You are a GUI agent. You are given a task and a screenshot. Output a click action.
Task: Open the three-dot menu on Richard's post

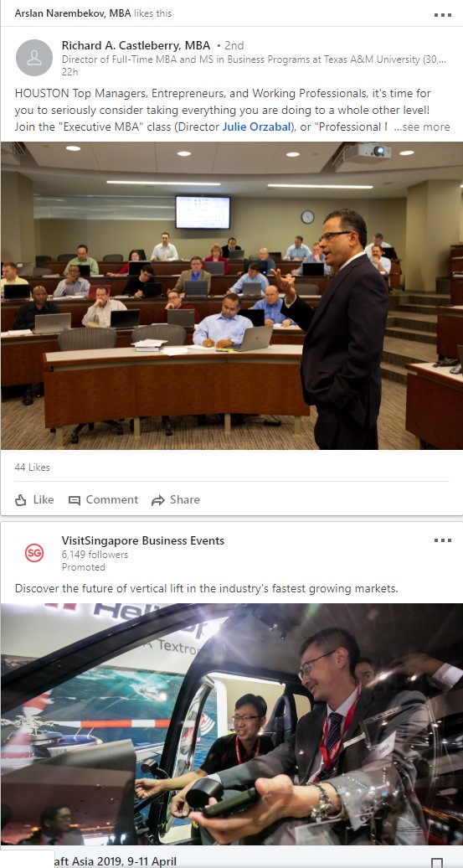[x=443, y=15]
